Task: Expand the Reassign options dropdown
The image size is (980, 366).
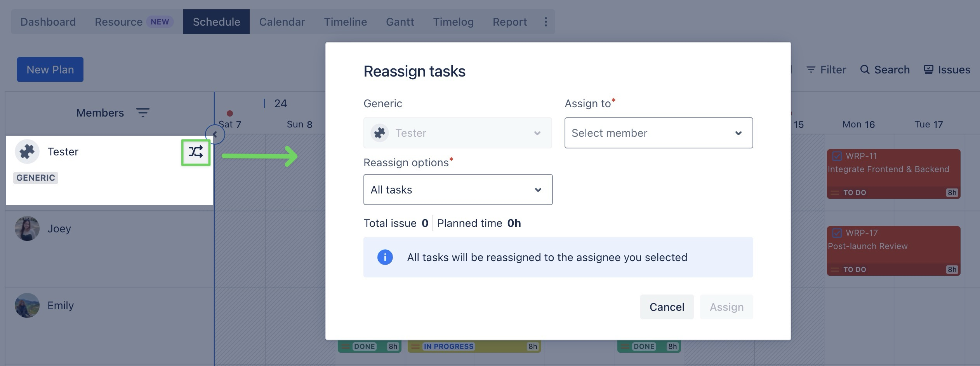Action: coord(458,190)
